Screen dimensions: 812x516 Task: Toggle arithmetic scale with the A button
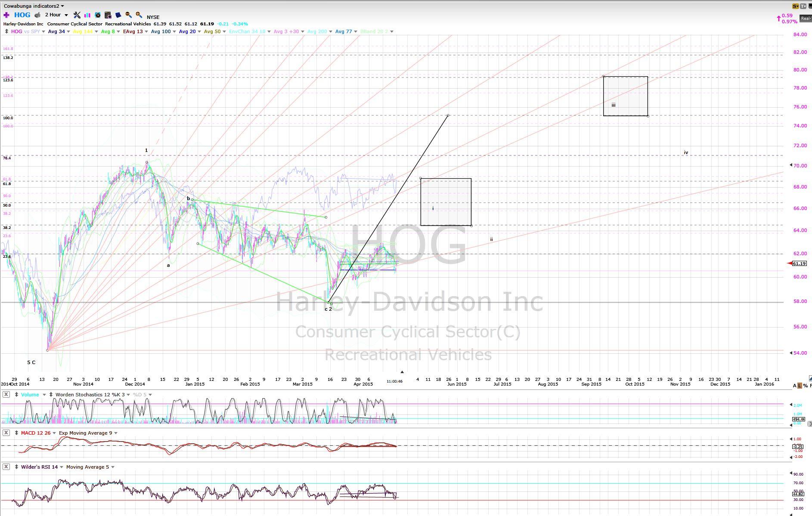tap(795, 386)
